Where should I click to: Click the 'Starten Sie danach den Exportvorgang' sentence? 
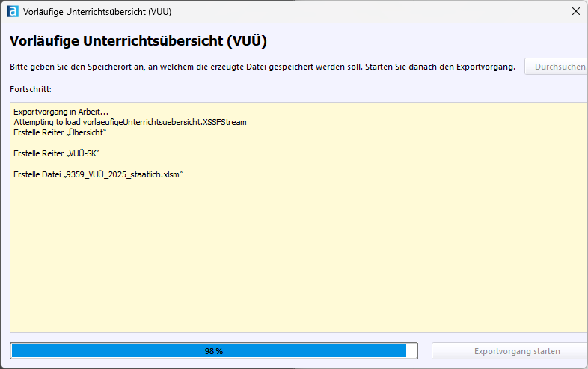point(440,67)
